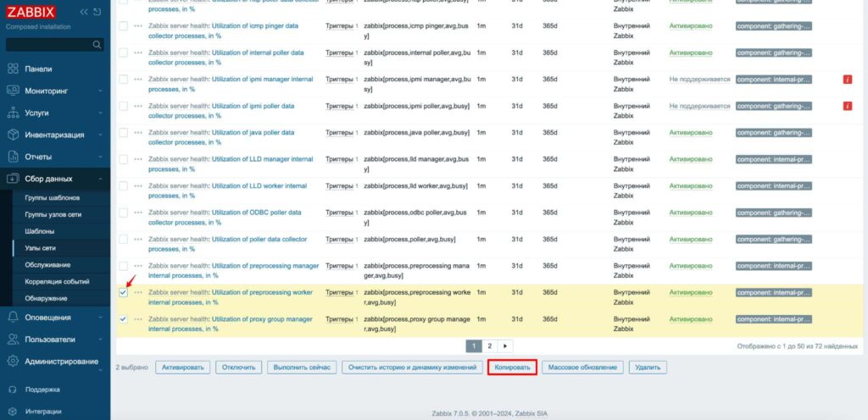The image size is (868, 420).
Task: Click the Инвентаризация cube icon
Action: coord(14,135)
